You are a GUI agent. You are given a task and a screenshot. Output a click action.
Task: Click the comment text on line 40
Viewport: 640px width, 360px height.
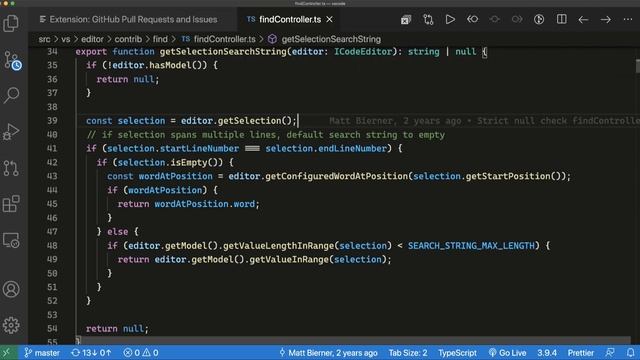[265, 135]
